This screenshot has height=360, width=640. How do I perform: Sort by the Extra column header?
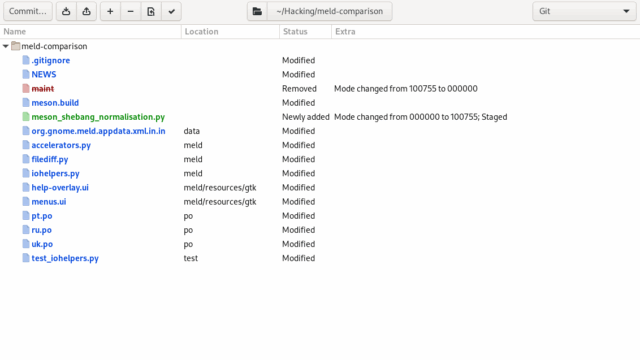(x=486, y=31)
